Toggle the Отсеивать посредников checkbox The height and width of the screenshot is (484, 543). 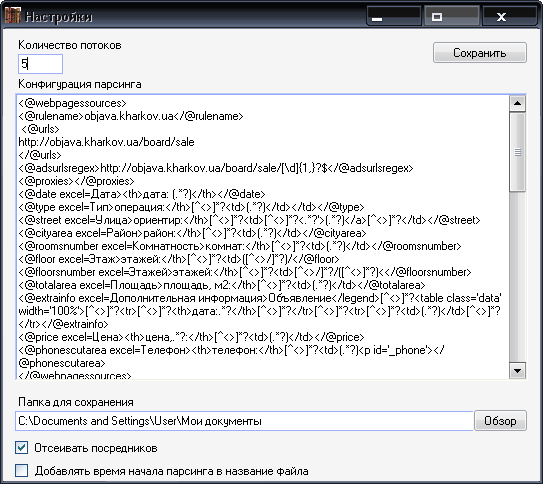point(21,447)
